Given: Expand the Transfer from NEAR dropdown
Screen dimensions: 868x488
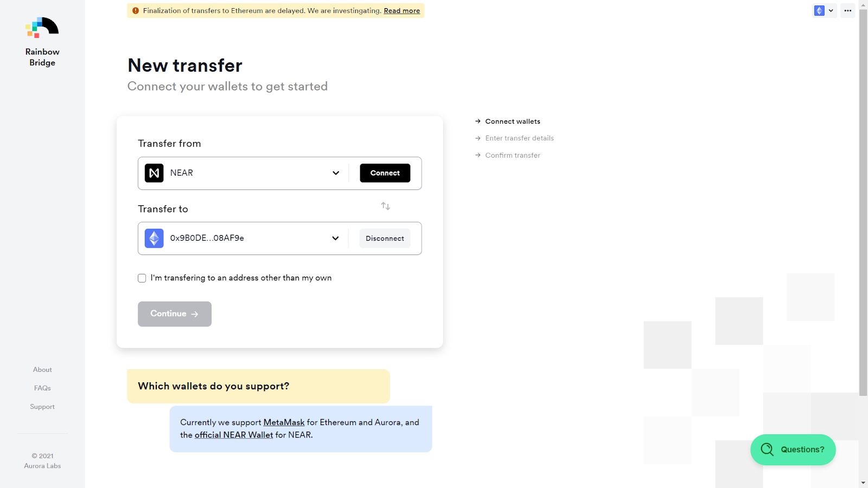Looking at the screenshot, I should [x=336, y=173].
